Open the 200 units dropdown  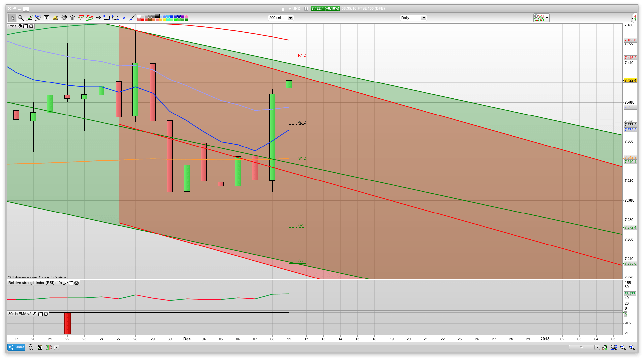click(x=281, y=18)
